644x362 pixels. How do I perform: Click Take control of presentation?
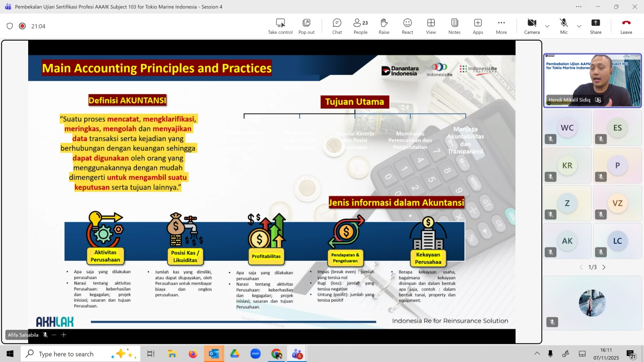click(x=280, y=26)
